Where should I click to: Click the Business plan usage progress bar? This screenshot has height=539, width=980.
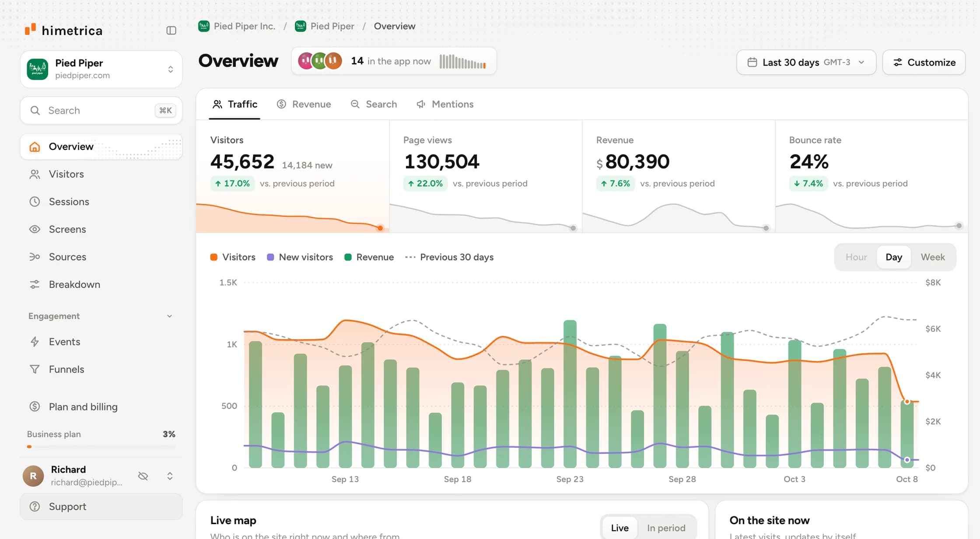(101, 446)
